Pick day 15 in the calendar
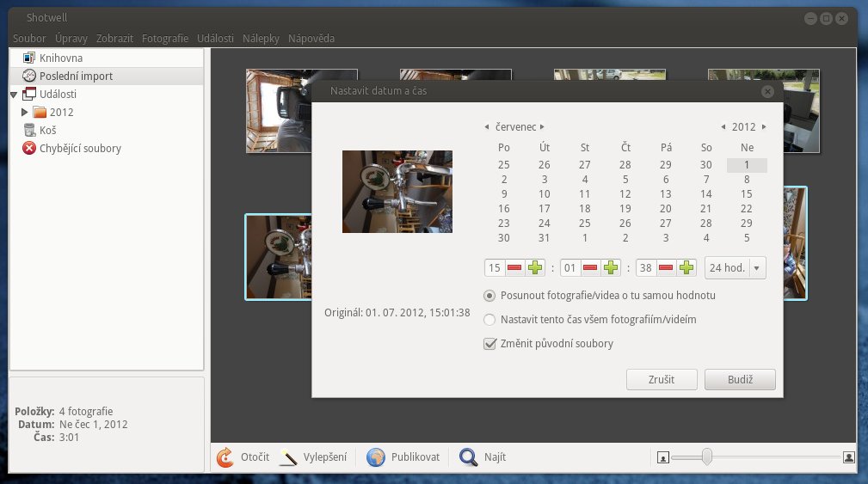The image size is (868, 484). [x=746, y=194]
